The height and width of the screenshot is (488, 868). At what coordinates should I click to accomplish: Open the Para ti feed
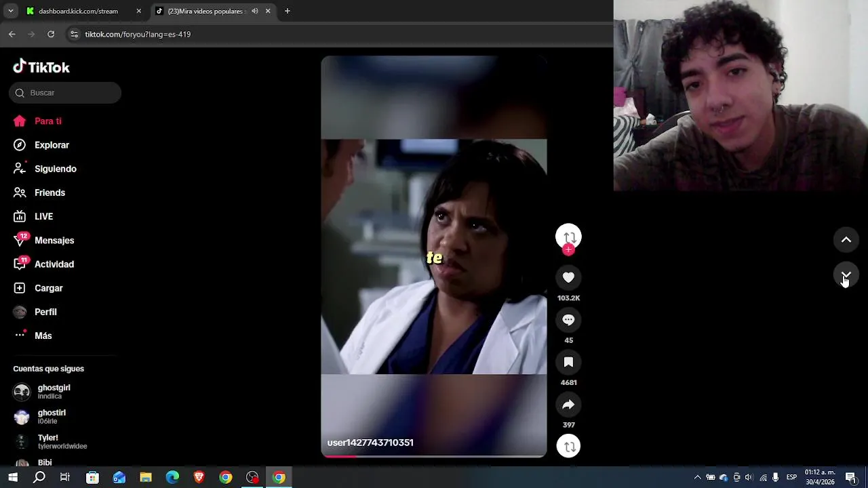tap(37, 121)
